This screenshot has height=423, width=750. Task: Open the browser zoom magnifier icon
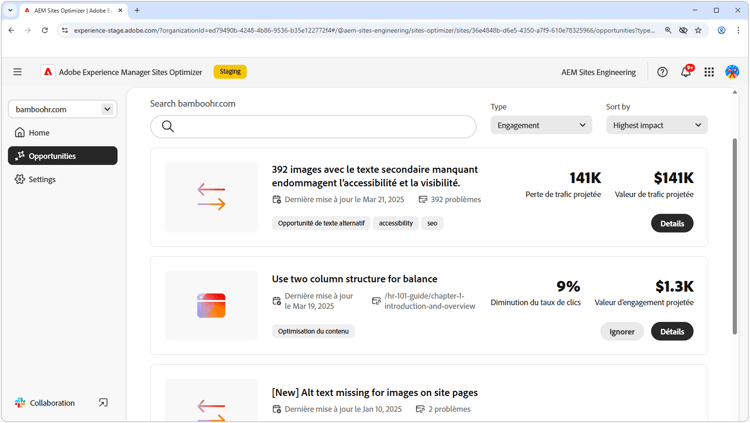point(668,30)
